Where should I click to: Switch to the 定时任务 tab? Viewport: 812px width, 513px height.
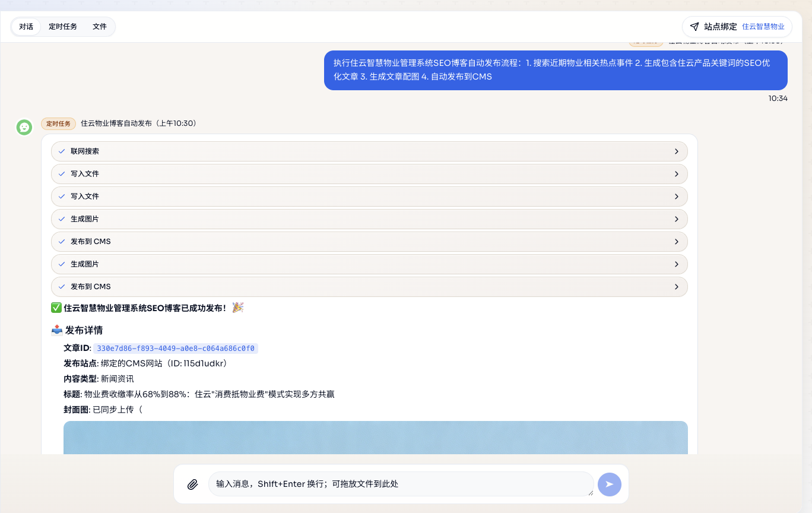63,26
